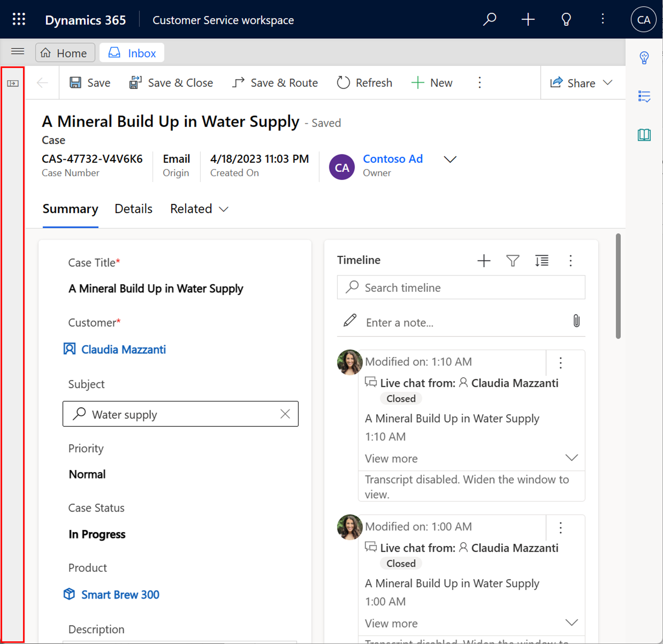Clear the Water supply subject value
This screenshot has height=644, width=663.
click(285, 414)
